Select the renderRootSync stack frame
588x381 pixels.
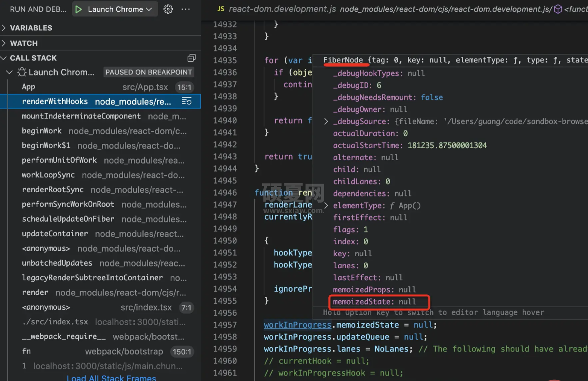100,190
